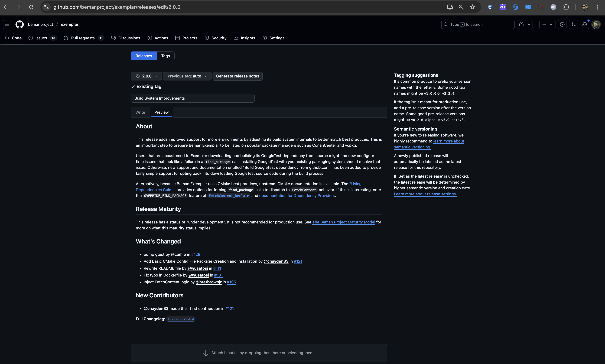Open the Copilot chat icon
The image size is (605, 364).
(521, 25)
